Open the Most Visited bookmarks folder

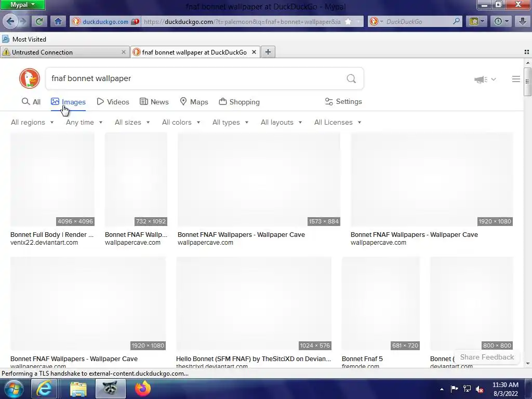point(24,39)
